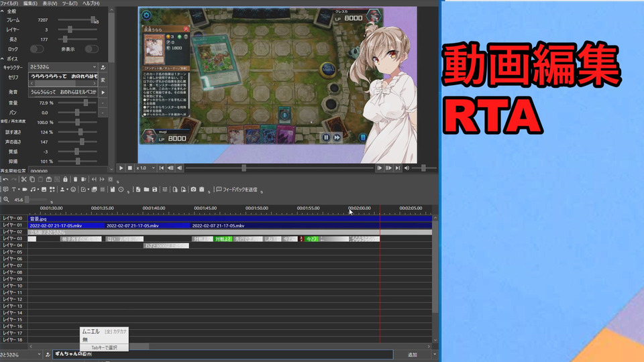Click the 追加 button
Viewport: 644px width, 362px height.
click(413, 355)
